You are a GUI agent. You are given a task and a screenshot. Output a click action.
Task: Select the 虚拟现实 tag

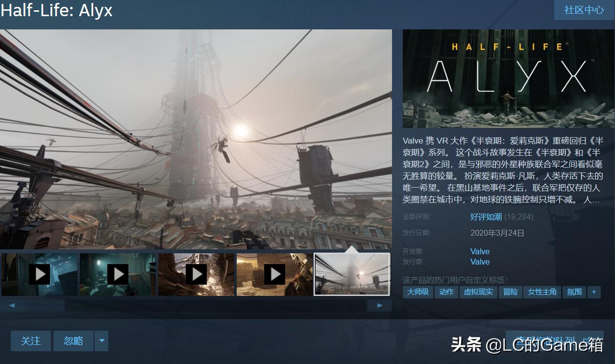click(478, 292)
